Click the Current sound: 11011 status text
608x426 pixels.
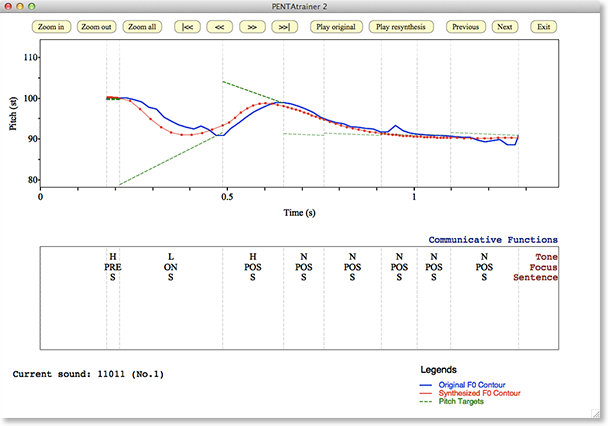(x=88, y=374)
